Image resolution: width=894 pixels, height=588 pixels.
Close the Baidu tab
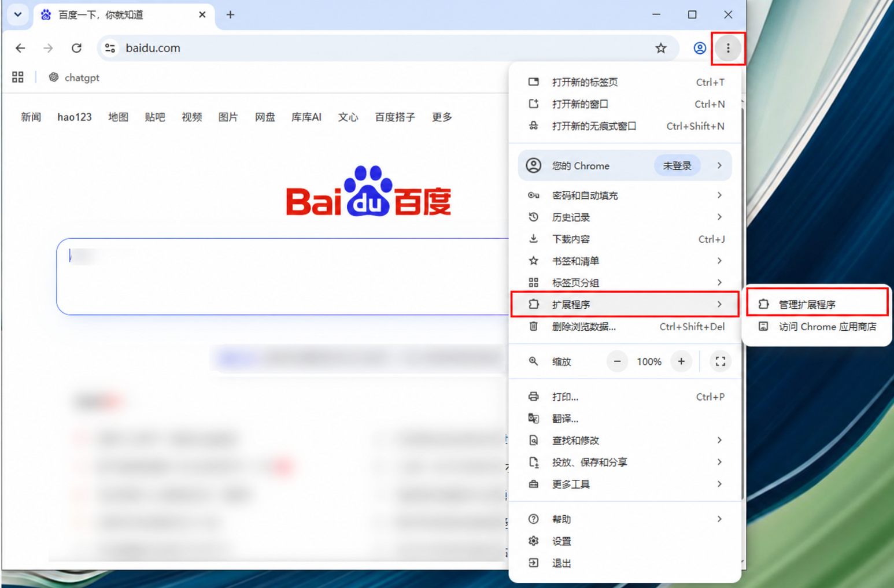click(x=202, y=14)
